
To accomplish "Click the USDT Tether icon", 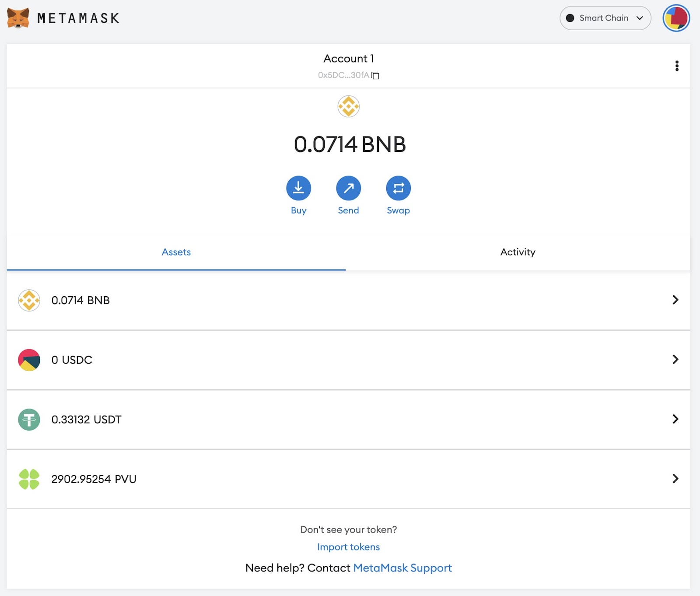I will (29, 419).
